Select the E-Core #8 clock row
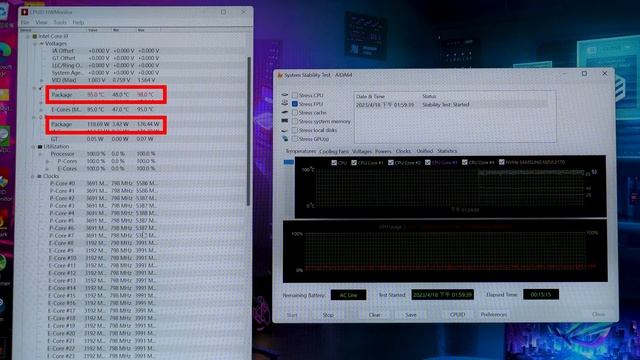The width and height of the screenshot is (640, 360). point(103,243)
